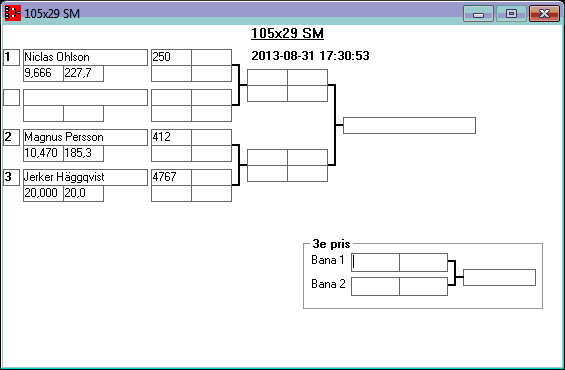The width and height of the screenshot is (565, 370).
Task: Click seed number box for Jerker Häggqvist
Action: [x=12, y=177]
